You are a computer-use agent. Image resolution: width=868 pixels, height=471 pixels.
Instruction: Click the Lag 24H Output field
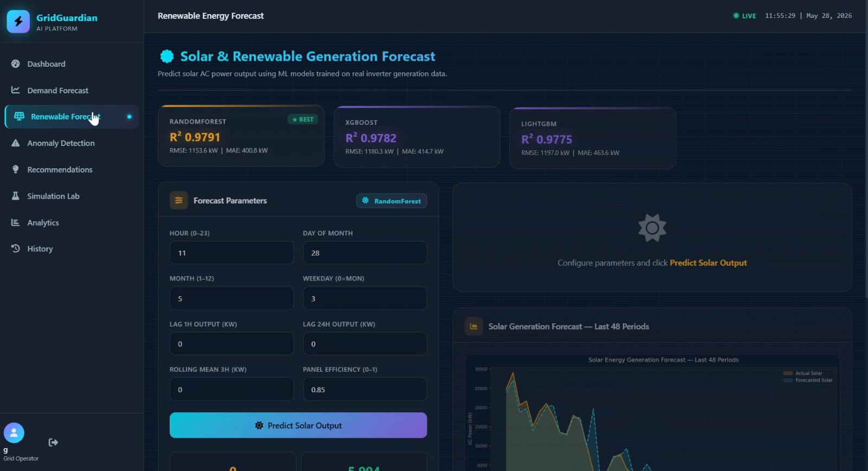coord(365,344)
